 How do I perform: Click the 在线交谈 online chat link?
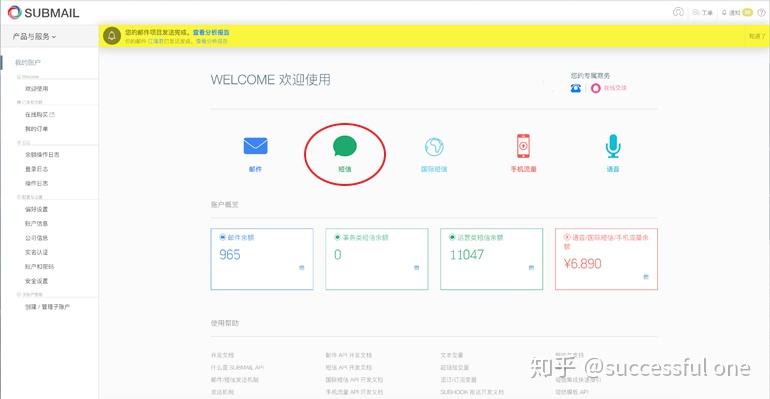[615, 88]
